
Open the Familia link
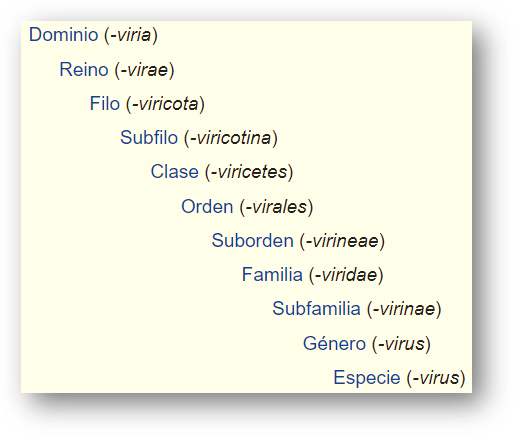(x=272, y=275)
